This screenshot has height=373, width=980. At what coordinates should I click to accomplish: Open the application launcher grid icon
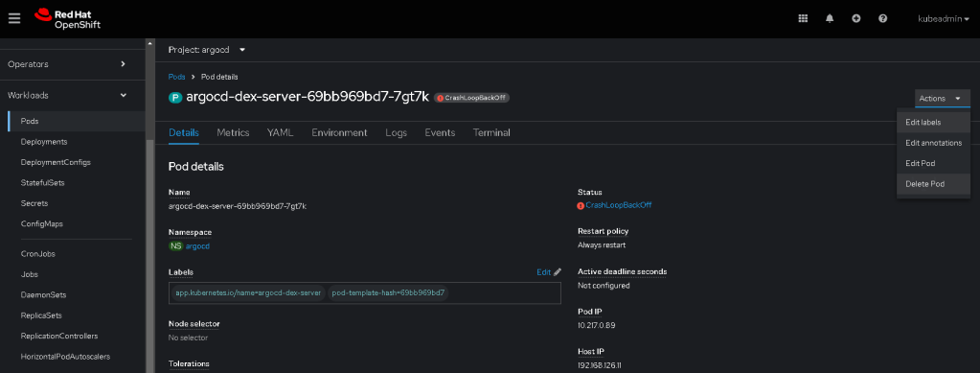pos(803,19)
